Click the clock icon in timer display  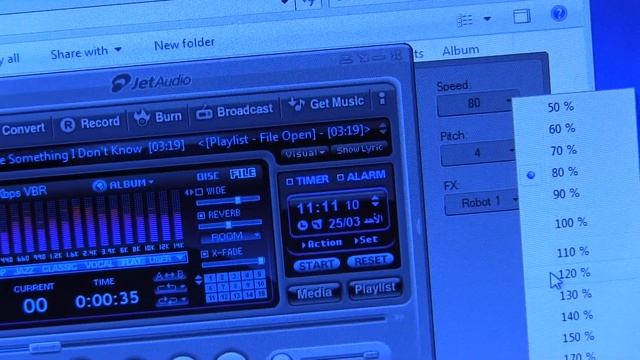302,225
